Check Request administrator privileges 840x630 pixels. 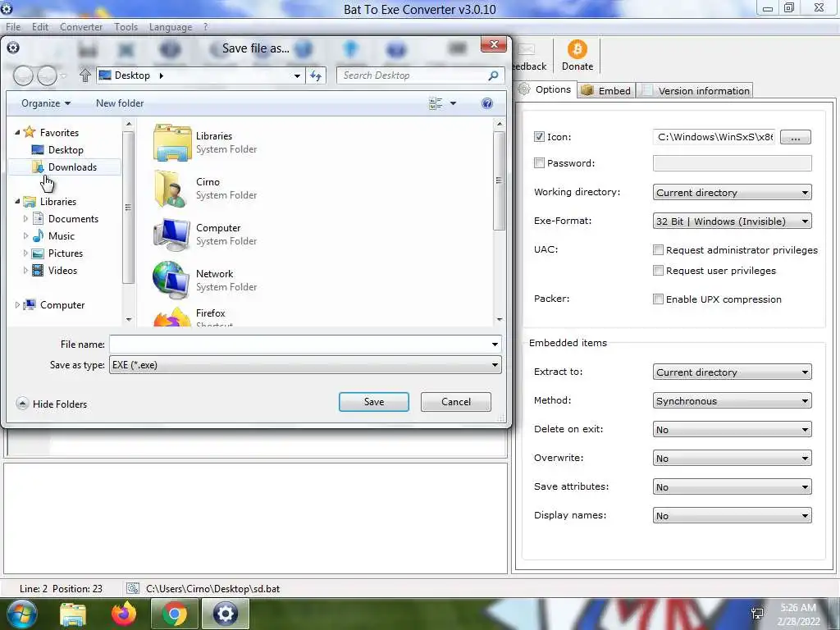[x=659, y=250]
